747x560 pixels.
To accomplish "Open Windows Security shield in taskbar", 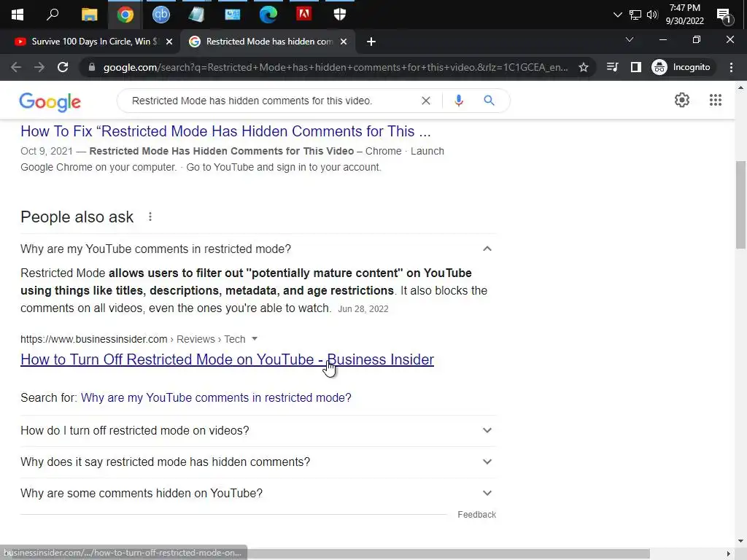I will click(x=340, y=15).
